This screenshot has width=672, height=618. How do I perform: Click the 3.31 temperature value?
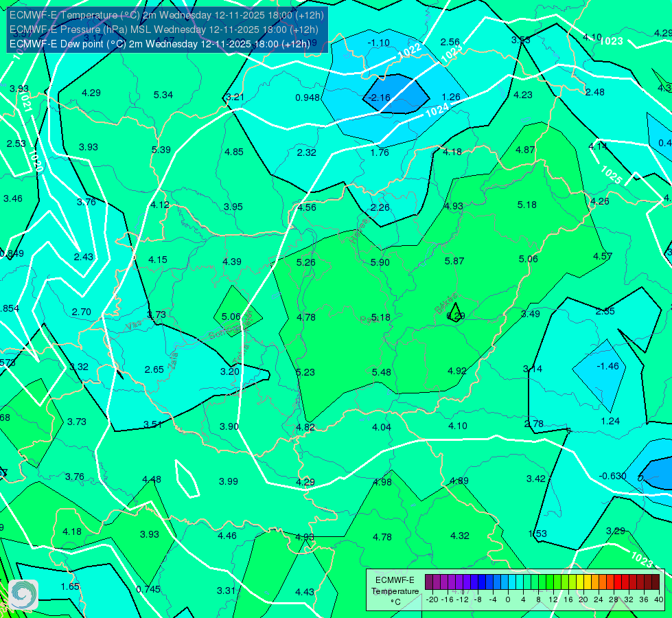pyautogui.click(x=227, y=591)
